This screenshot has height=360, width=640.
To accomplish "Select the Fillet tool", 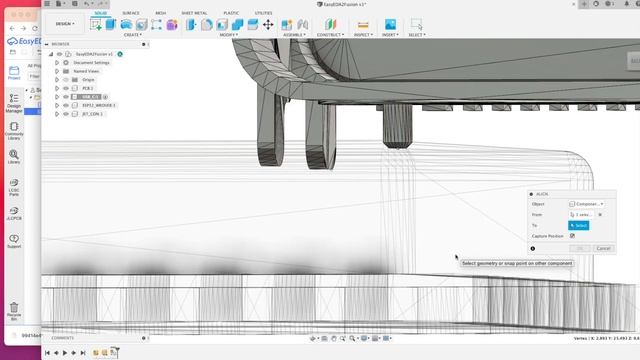I will [x=207, y=24].
